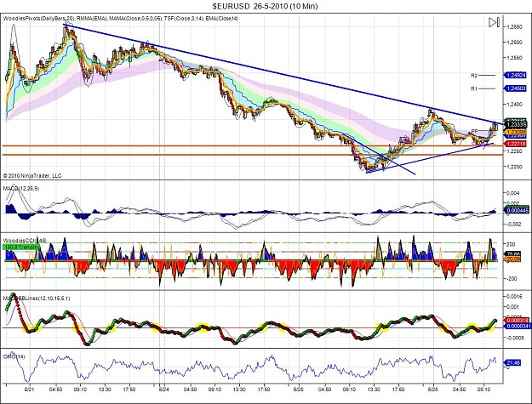Click the blue 1,24924 price marker
The image size is (532, 404).
coord(515,75)
